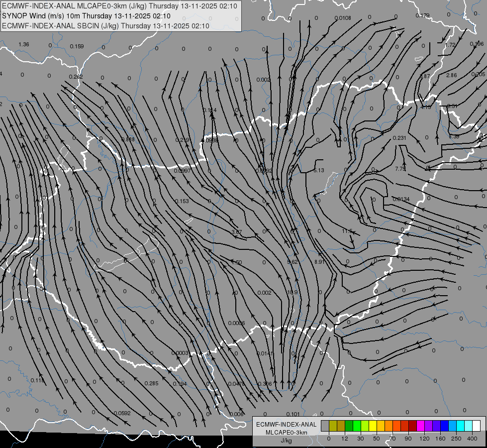Select the map value 0.0006

[237, 324]
